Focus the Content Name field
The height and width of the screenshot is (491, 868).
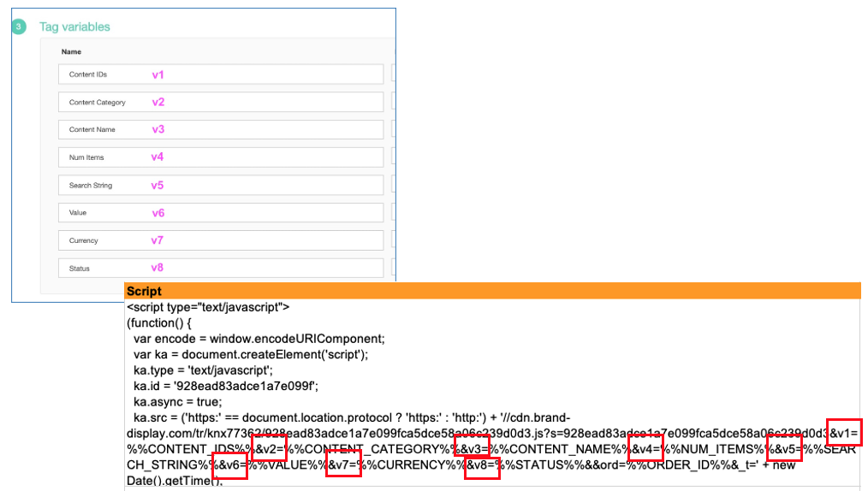point(221,129)
